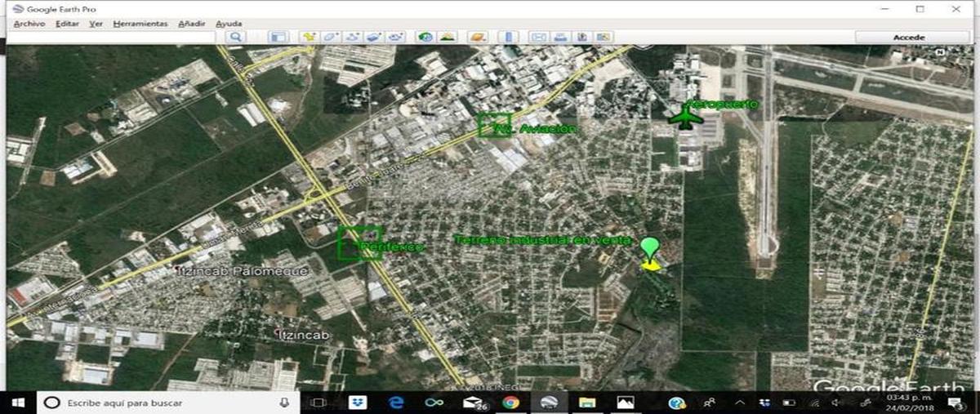
Task: Open Google Chrome from the taskbar
Action: (x=511, y=403)
